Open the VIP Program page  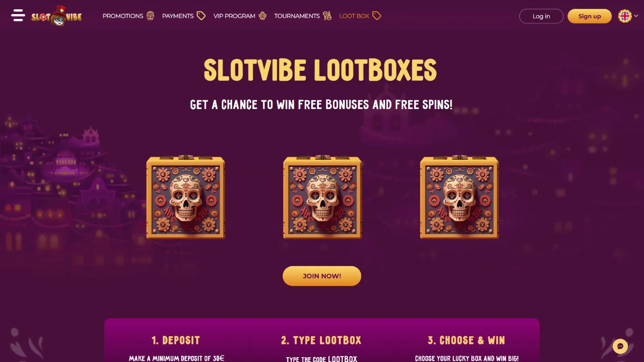tap(234, 16)
